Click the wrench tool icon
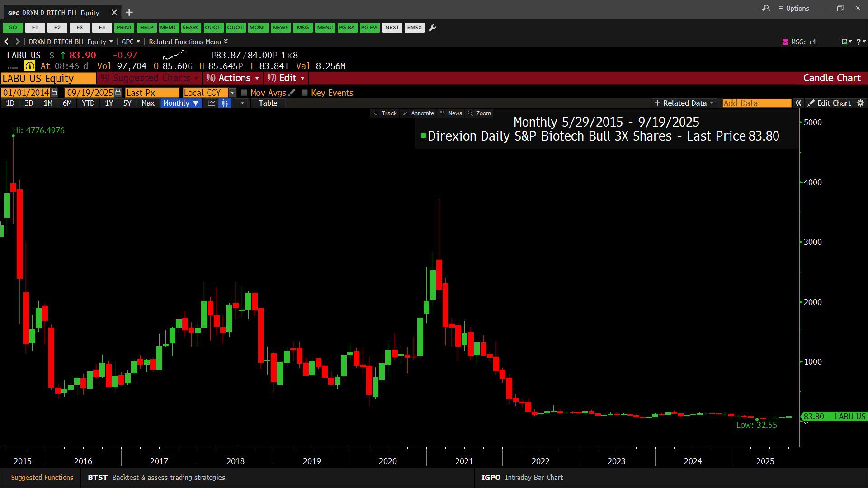This screenshot has width=868, height=488. 433,28
